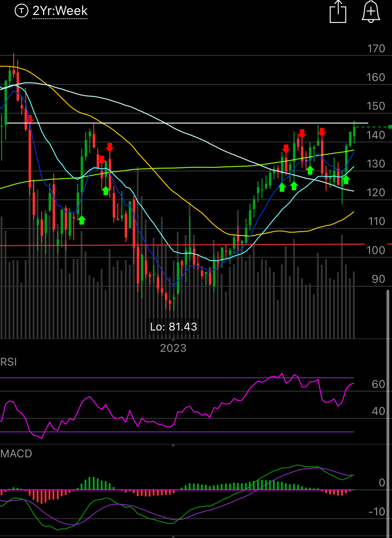Screen dimensions: 392x538
Task: Add a price alert with bell icon
Action: (371, 12)
